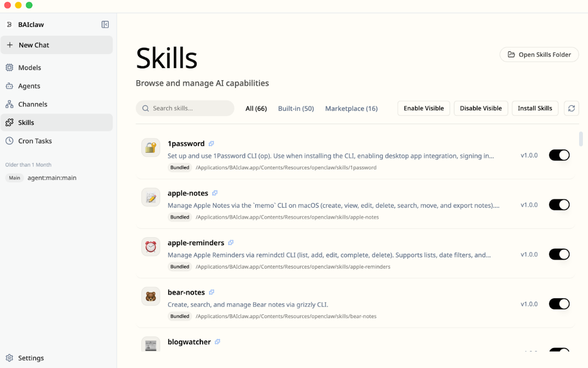Select the Marketplace (16) tab
This screenshot has height=368, width=588.
point(351,108)
